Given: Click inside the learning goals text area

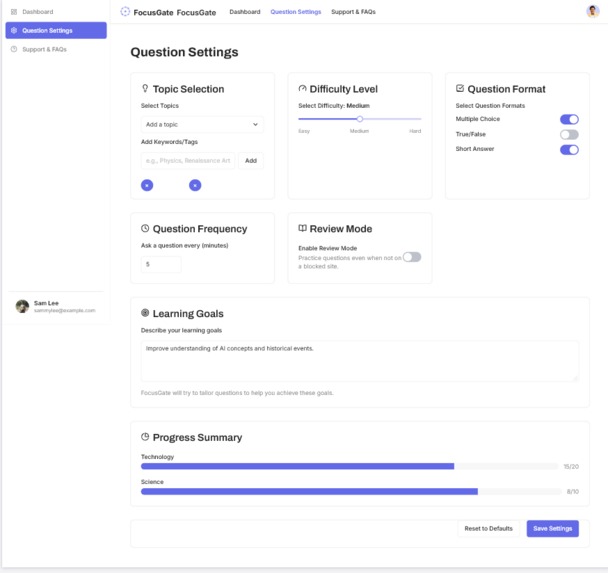Looking at the screenshot, I should [360, 361].
